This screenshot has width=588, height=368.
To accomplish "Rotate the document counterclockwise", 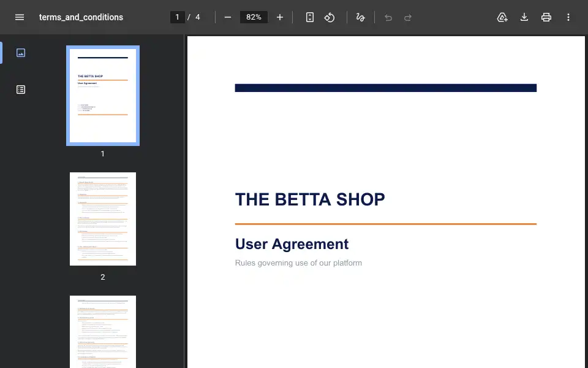I will click(x=330, y=17).
